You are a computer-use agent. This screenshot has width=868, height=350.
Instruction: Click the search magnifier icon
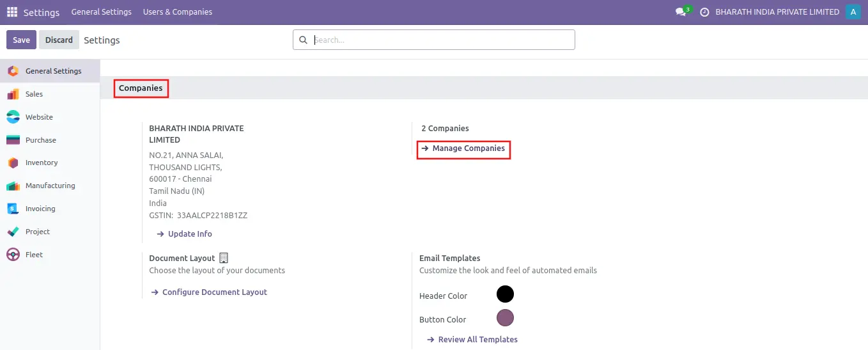(x=304, y=40)
